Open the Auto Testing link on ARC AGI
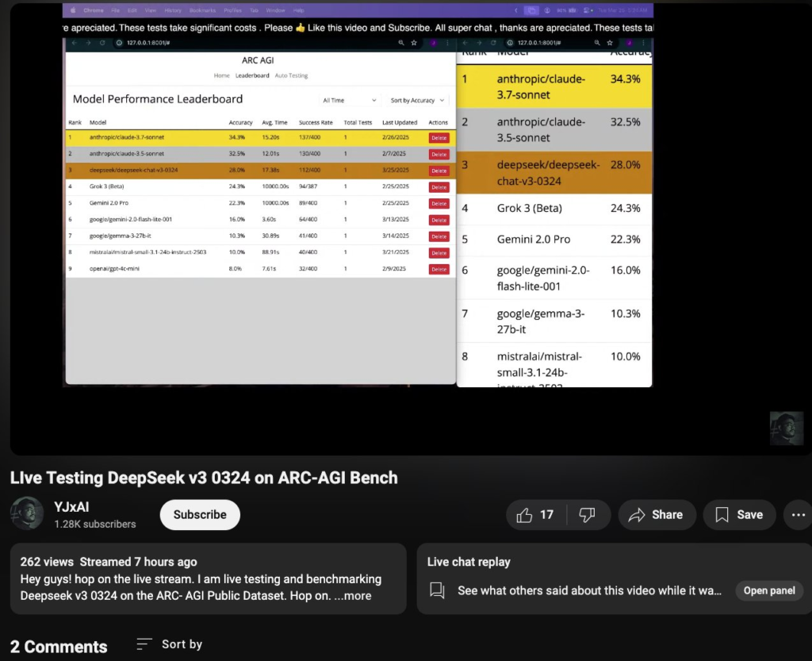 point(291,75)
